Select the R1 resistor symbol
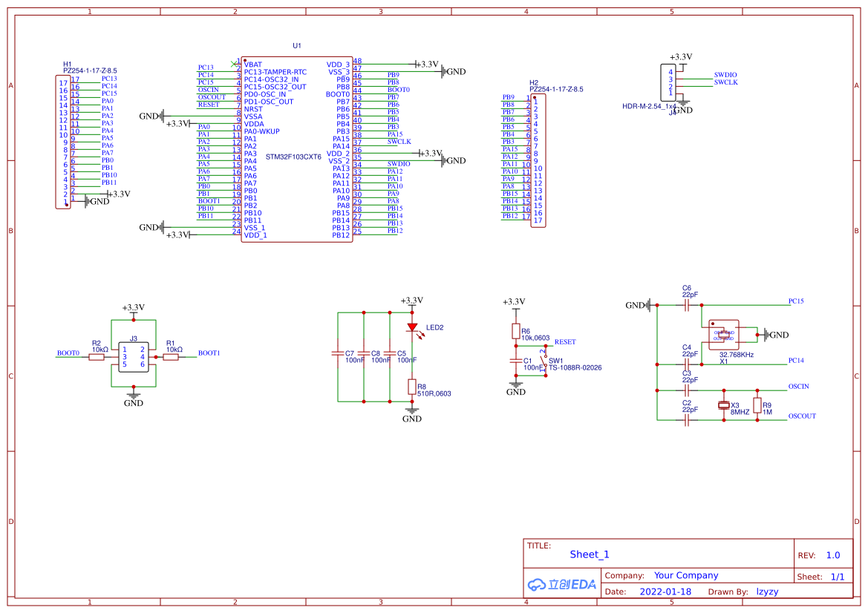 (171, 358)
